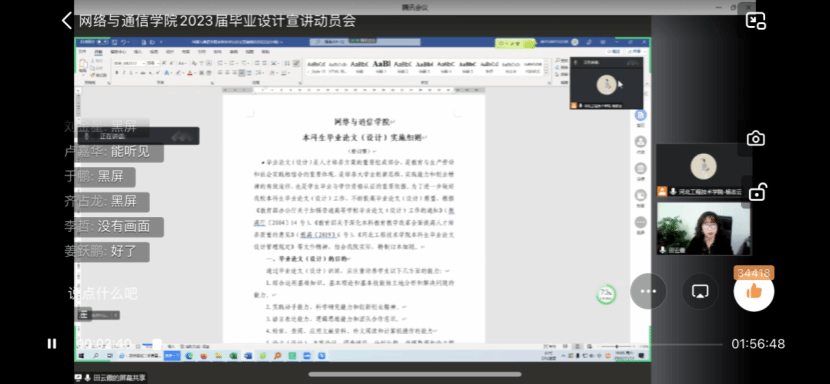Tap the 说点什么吧 comment input field
This screenshot has width=830, height=384.
pyautogui.click(x=103, y=293)
